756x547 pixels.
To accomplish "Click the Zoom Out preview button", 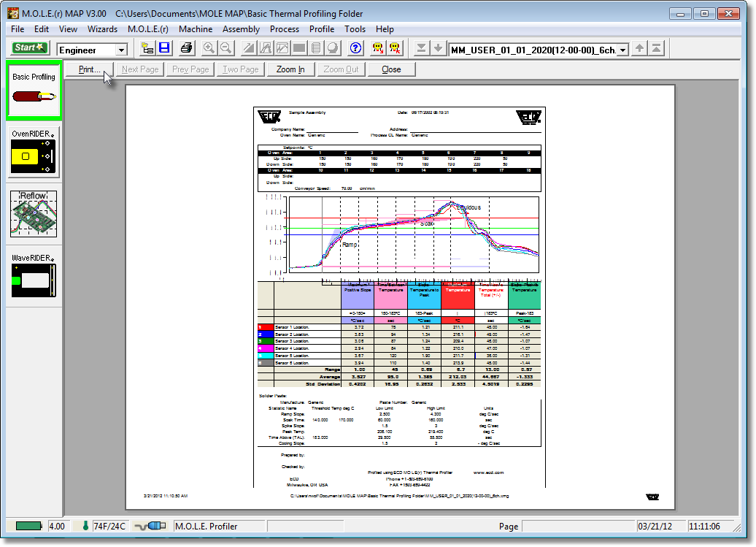I will pos(341,69).
